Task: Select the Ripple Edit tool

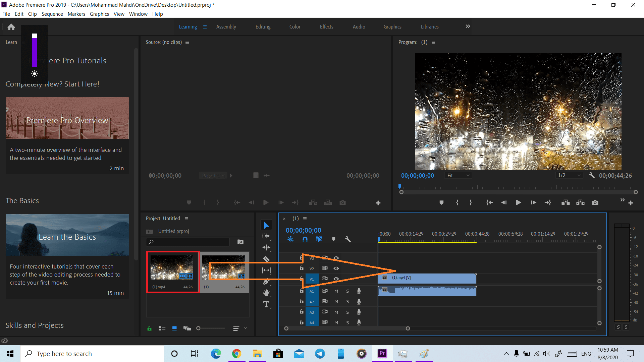Action: tap(266, 248)
